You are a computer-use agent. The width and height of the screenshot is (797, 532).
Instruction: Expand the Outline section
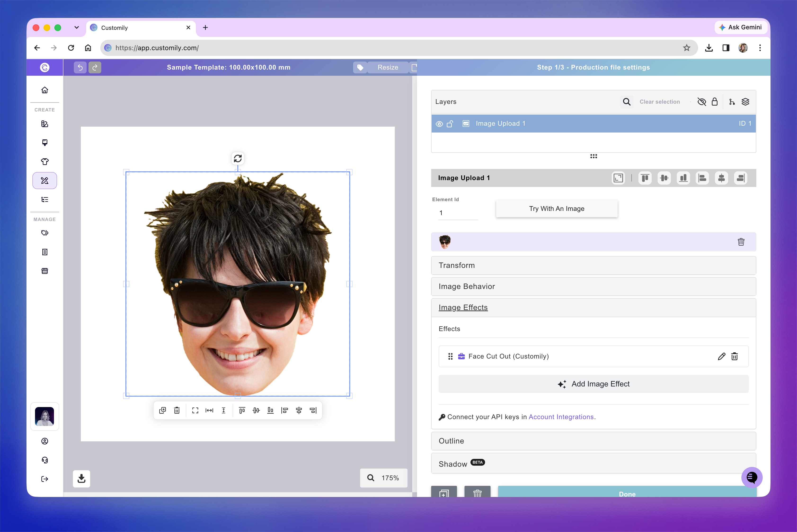click(x=593, y=441)
